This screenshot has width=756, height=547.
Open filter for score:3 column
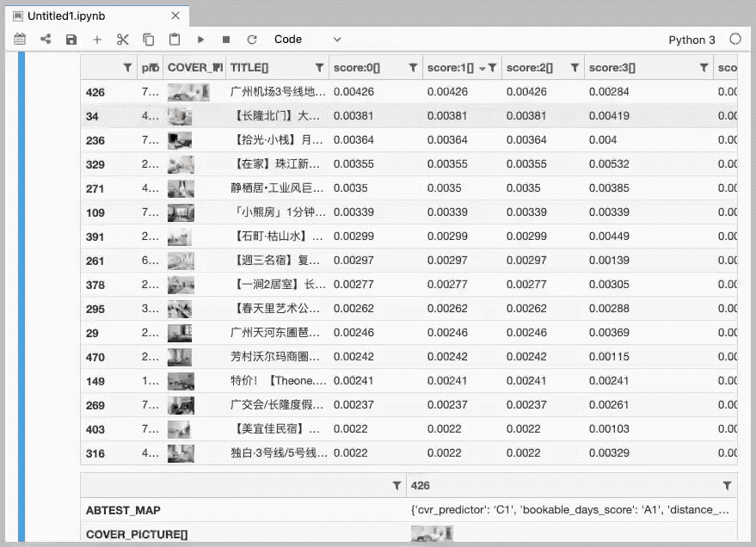(x=704, y=68)
